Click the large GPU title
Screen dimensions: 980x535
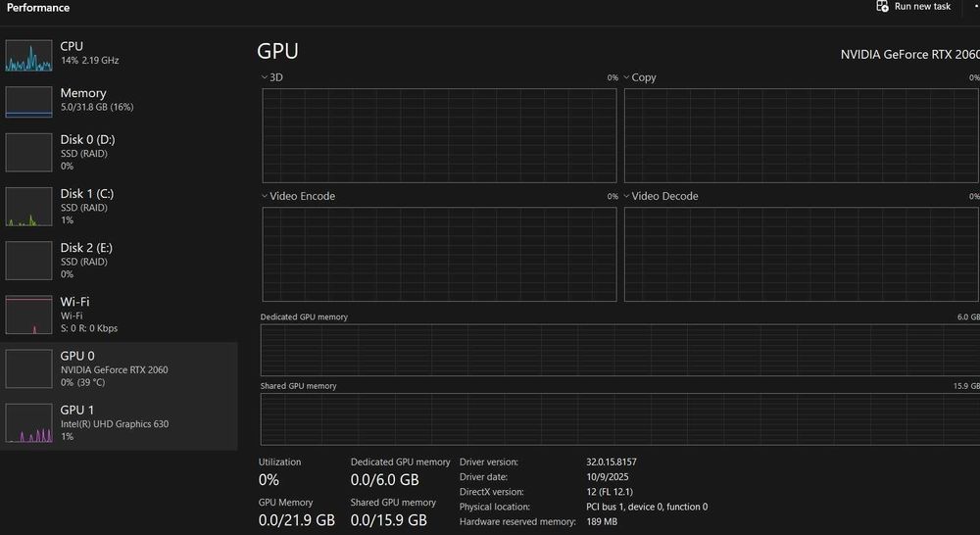tap(277, 51)
